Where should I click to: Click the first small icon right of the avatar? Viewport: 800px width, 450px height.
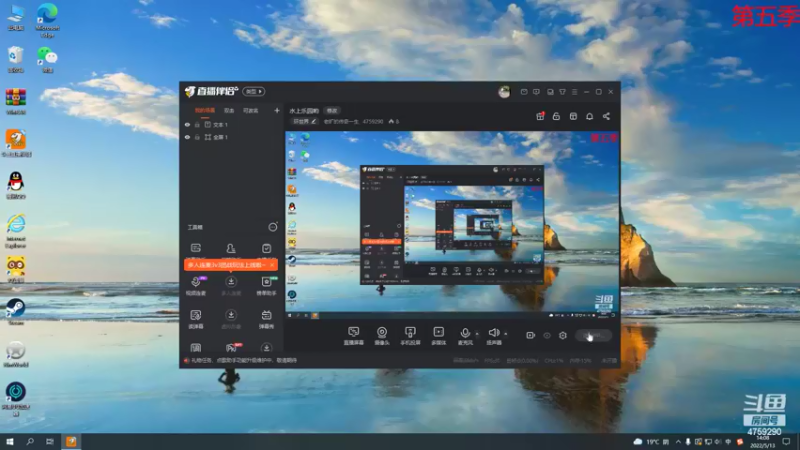pyautogui.click(x=524, y=92)
